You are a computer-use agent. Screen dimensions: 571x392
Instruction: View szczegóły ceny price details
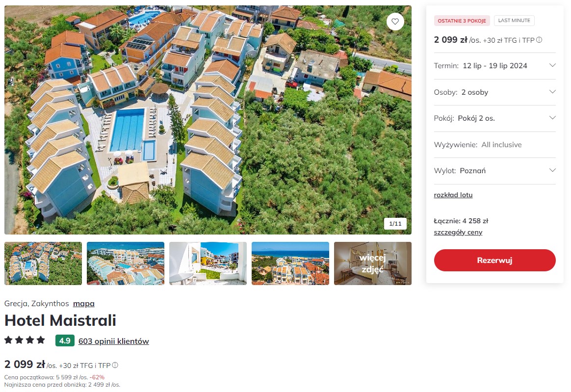(x=458, y=233)
